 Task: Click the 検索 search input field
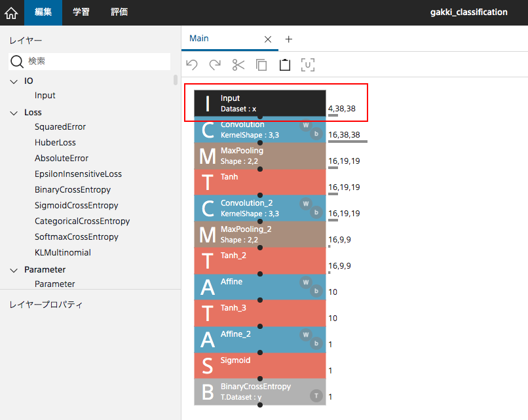pyautogui.click(x=97, y=61)
